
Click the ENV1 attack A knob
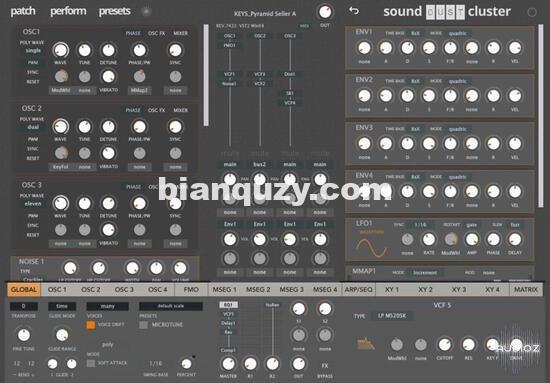(386, 48)
